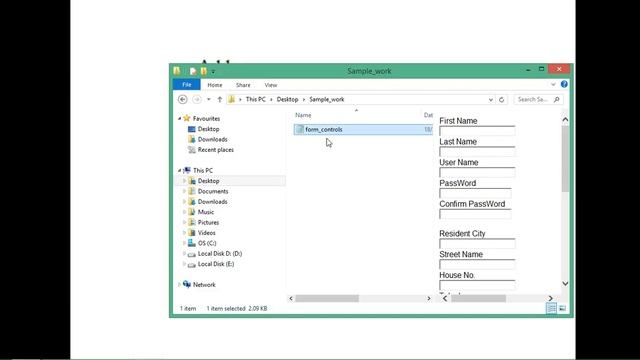
Task: Click the First Name field in preview
Action: 477,131
